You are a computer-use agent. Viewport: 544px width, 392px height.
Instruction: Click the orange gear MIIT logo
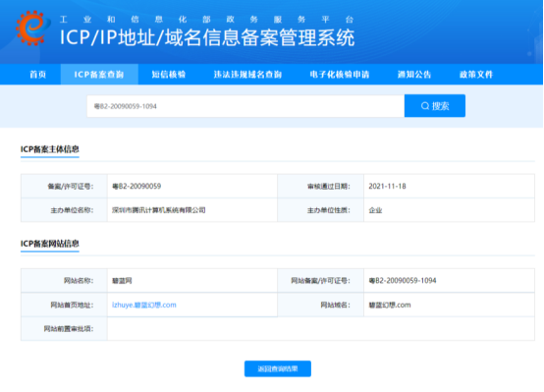pyautogui.click(x=32, y=28)
